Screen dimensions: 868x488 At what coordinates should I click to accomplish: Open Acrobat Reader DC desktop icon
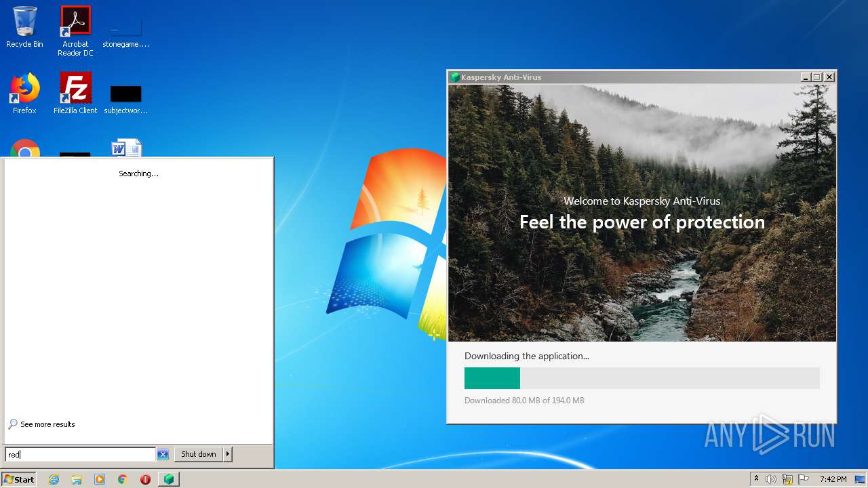pyautogui.click(x=75, y=31)
